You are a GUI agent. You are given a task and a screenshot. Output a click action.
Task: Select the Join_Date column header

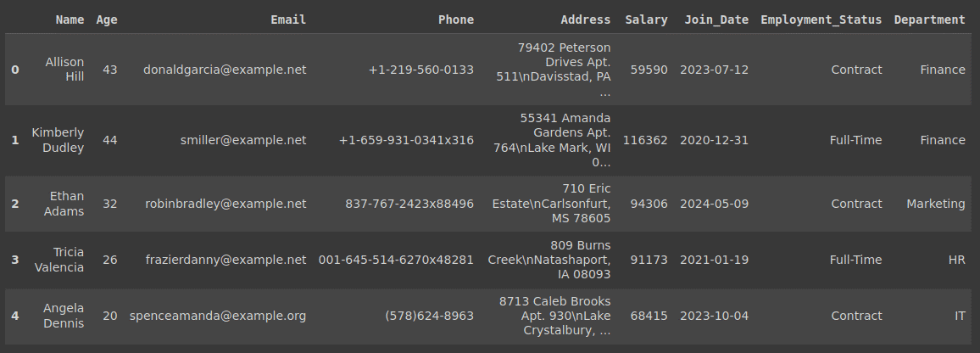716,20
